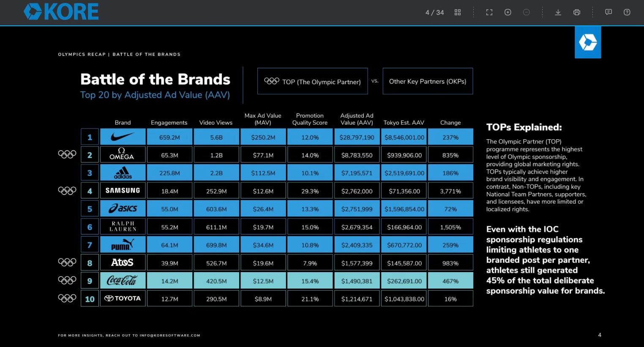Click the Samsung brand cell
Screen dimensions: 644x347
(123, 191)
